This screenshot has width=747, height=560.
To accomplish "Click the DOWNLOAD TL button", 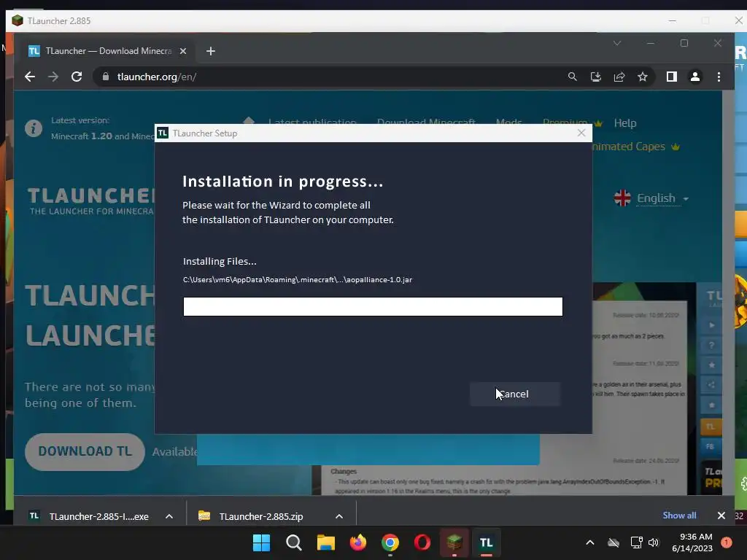I will [x=85, y=451].
